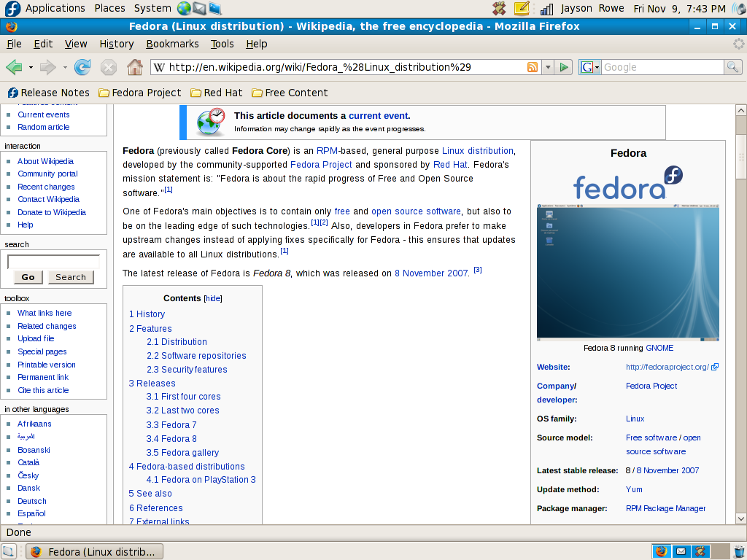Follow the RPM link

(x=327, y=151)
